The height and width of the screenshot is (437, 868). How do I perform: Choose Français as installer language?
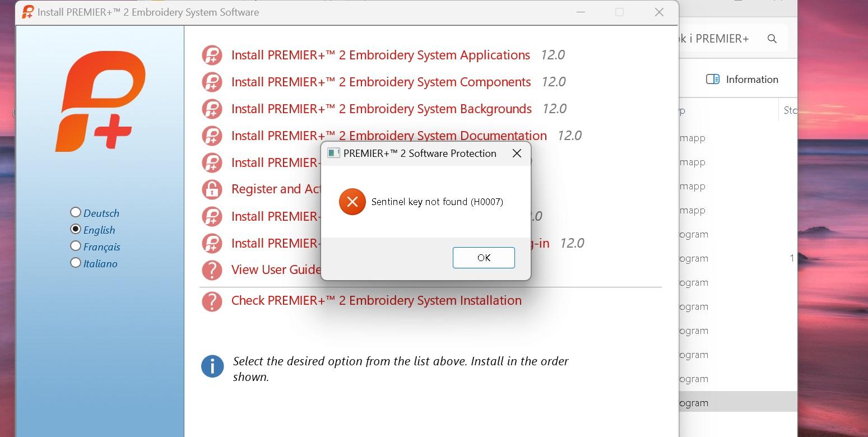(x=76, y=246)
